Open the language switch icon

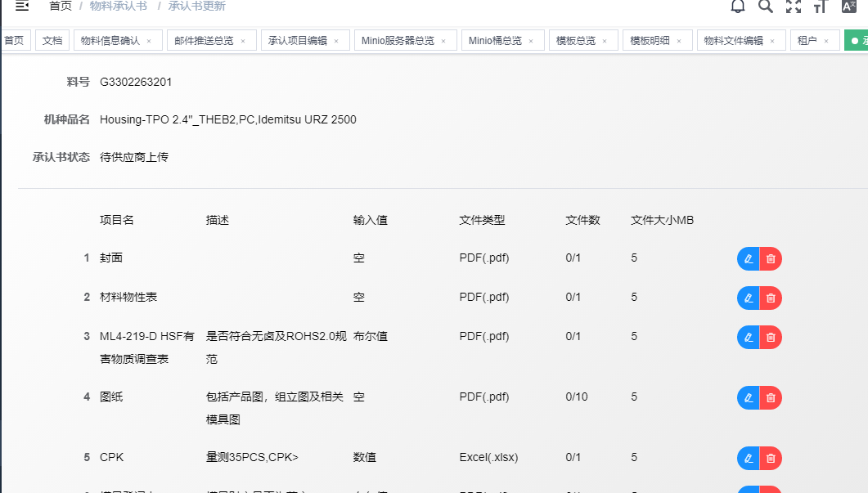849,7
